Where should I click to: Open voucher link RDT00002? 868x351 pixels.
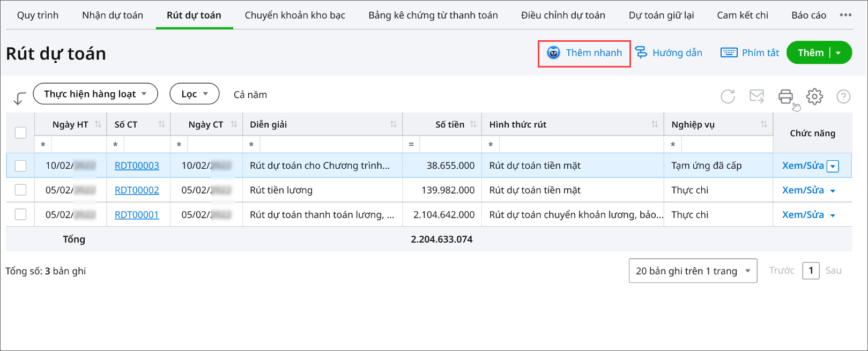pos(137,190)
